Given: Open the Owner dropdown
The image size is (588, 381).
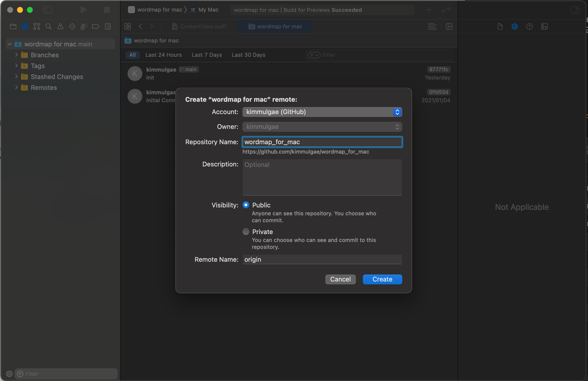Looking at the screenshot, I should coord(322,127).
